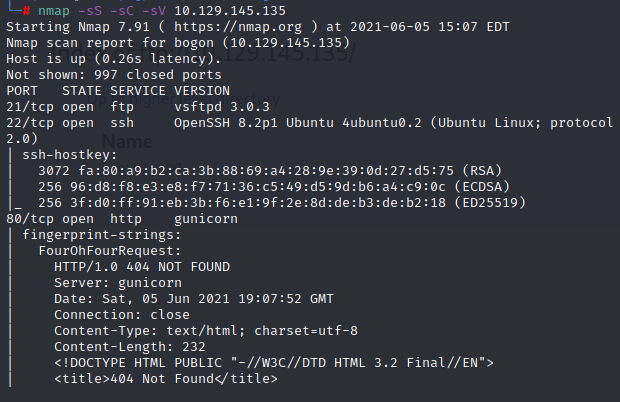Select the 22/tcp open ssh line

(310, 123)
